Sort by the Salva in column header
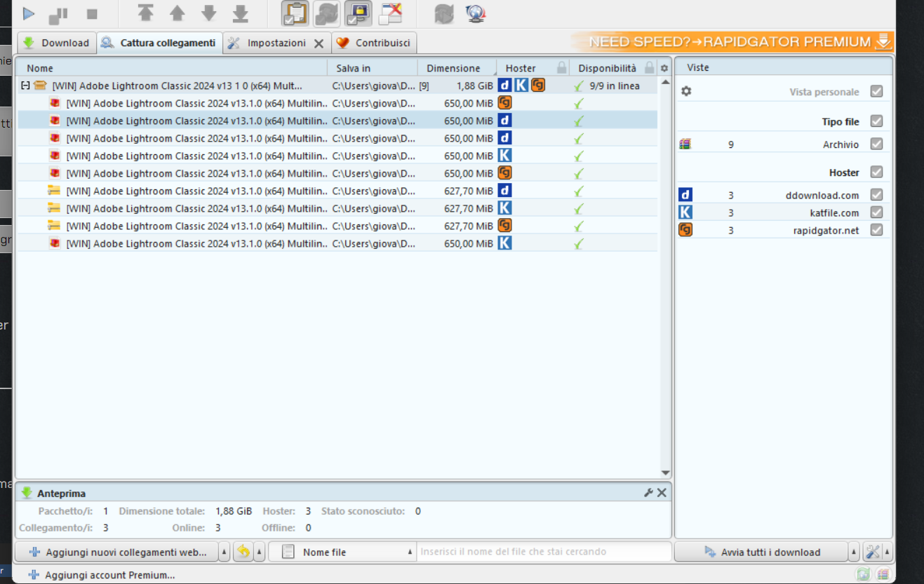924x584 pixels. 373,68
